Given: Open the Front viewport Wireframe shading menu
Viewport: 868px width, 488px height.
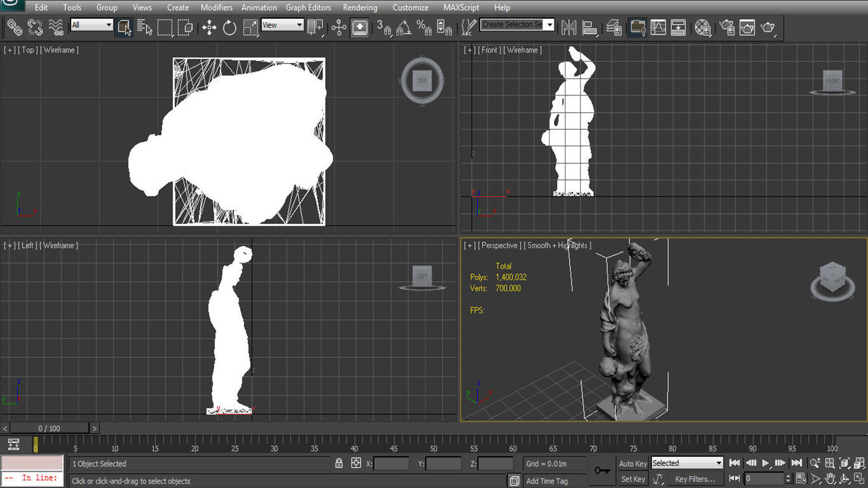Looking at the screenshot, I should click(523, 50).
